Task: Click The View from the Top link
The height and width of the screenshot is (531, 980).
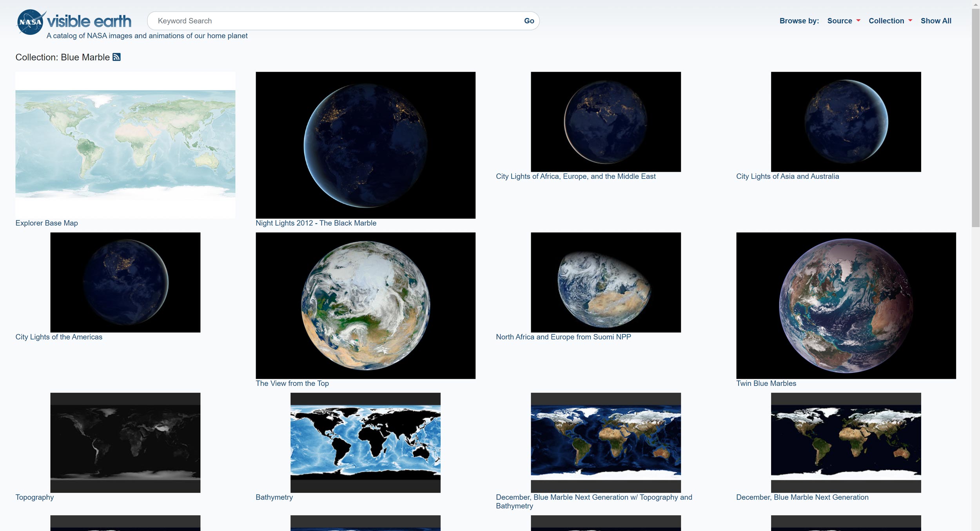Action: point(292,384)
